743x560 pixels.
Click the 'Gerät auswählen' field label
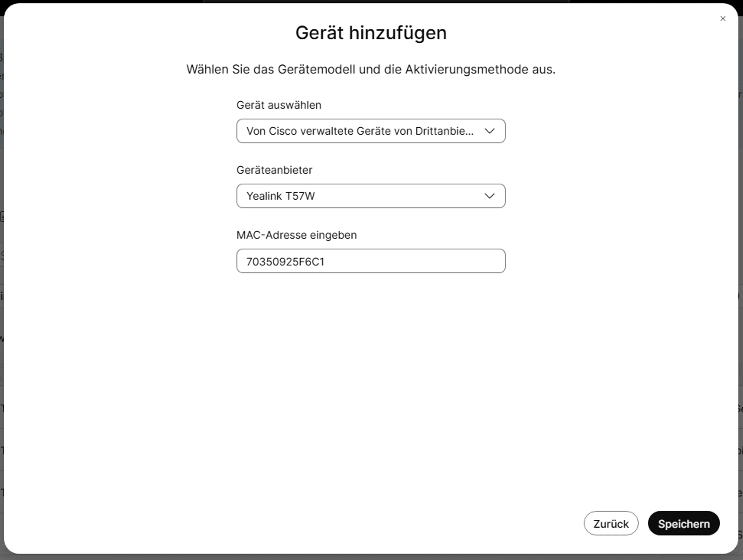(x=279, y=105)
